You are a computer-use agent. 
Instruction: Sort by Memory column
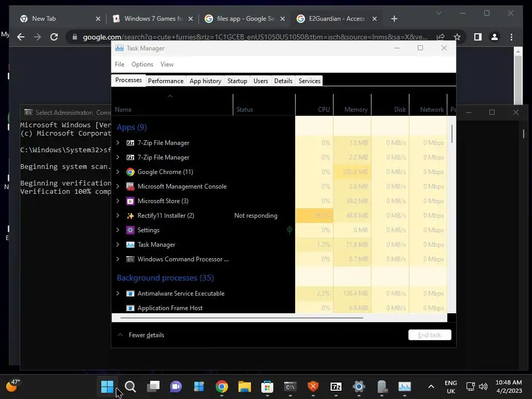353,105
